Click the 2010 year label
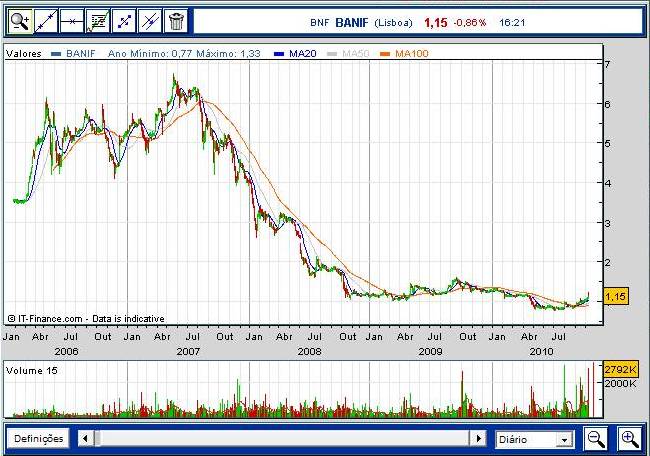Image resolution: width=650 pixels, height=456 pixels. click(541, 352)
